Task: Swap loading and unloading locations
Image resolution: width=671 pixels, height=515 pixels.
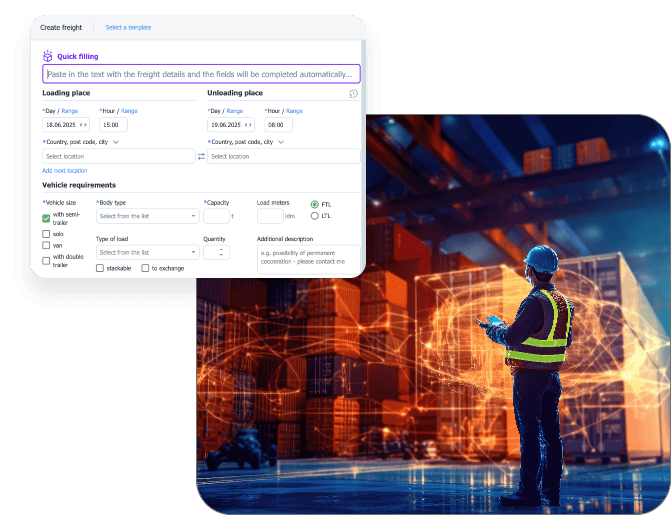Action: pos(201,156)
